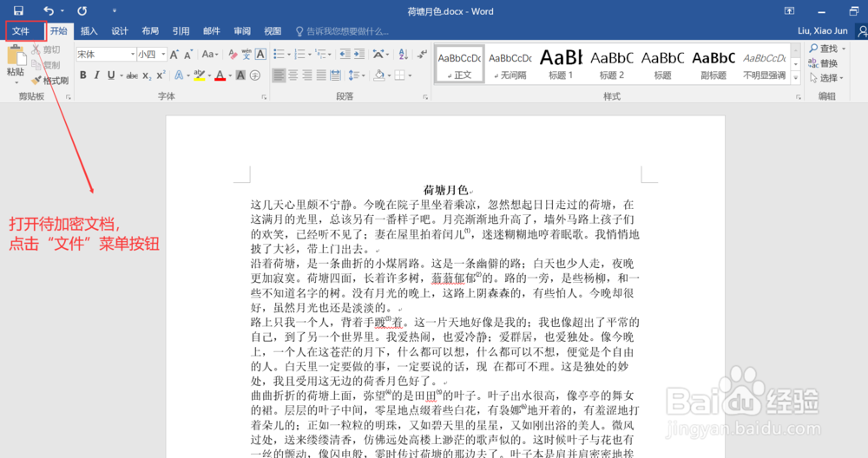
Task: Open the 审阅 ribbon tab
Action: point(242,31)
